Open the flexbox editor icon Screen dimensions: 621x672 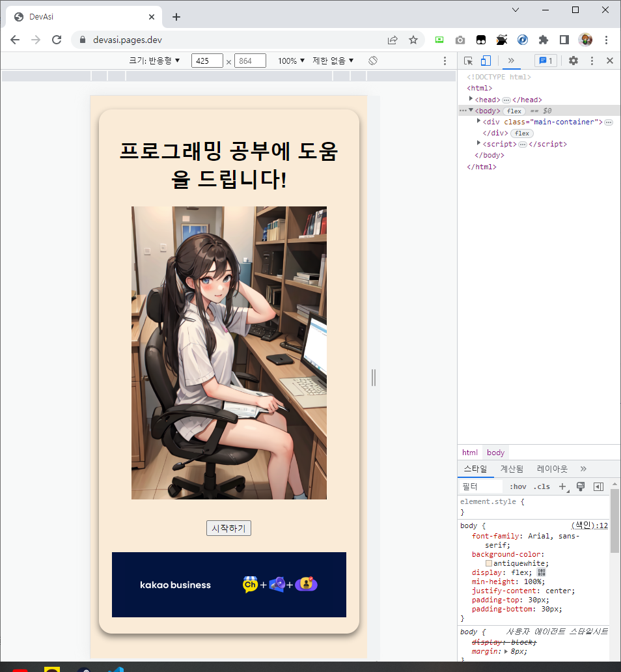click(542, 572)
